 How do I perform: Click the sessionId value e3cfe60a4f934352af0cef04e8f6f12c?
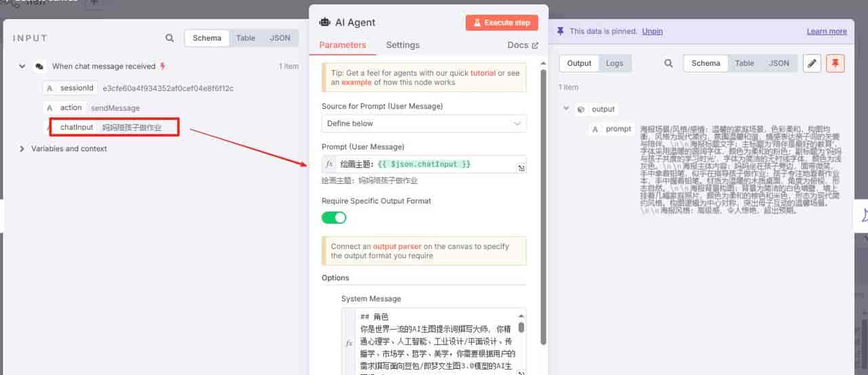[168, 88]
